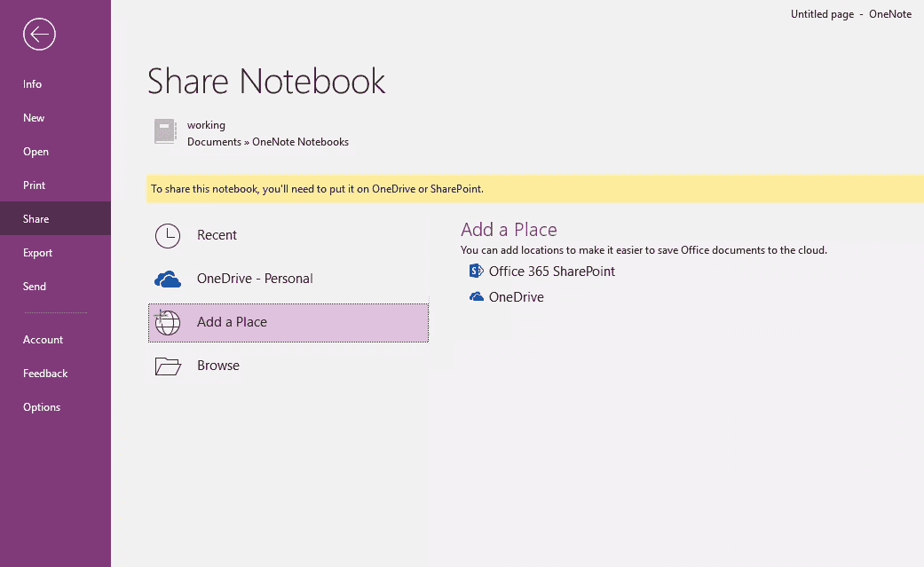This screenshot has height=567, width=924.
Task: Click the Recent clock icon
Action: pos(168,235)
